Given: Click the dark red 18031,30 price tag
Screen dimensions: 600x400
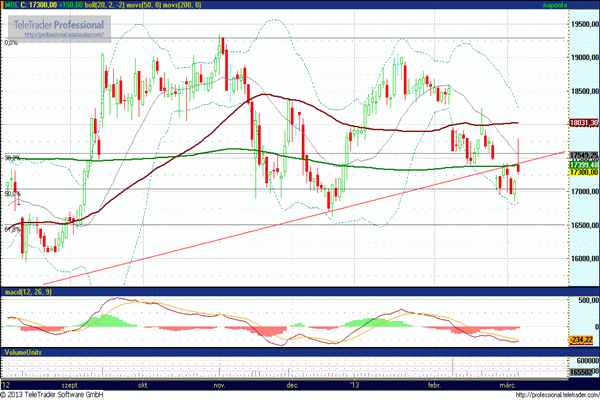Looking at the screenshot, I should pyautogui.click(x=582, y=123).
